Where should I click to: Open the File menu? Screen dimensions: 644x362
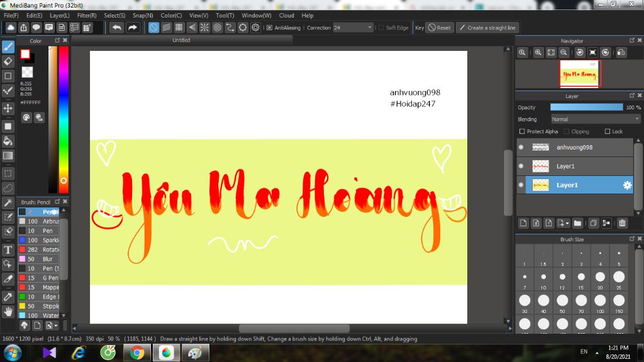[11, 15]
